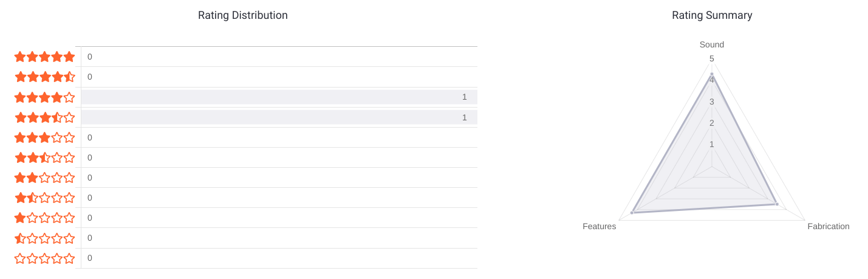Click the one-star rating icons
This screenshot has height=279, width=868.
point(44,218)
